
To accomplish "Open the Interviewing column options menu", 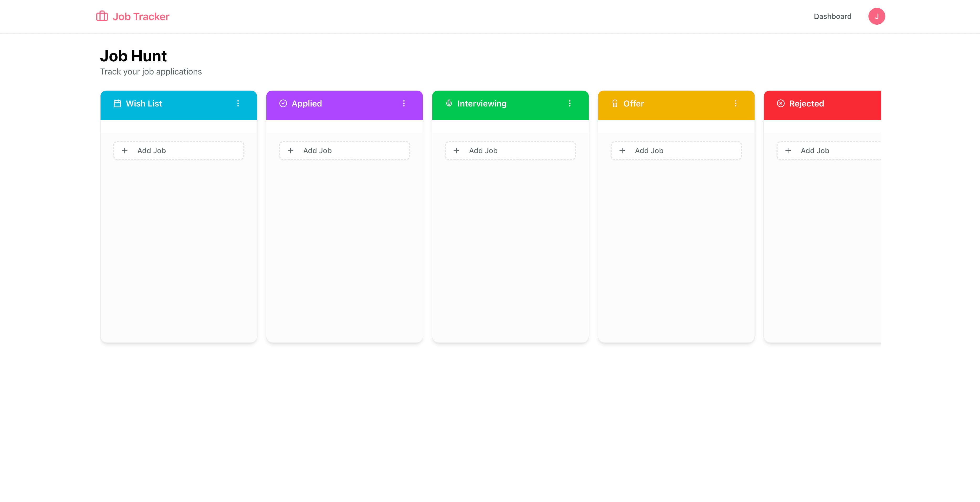I will 570,103.
